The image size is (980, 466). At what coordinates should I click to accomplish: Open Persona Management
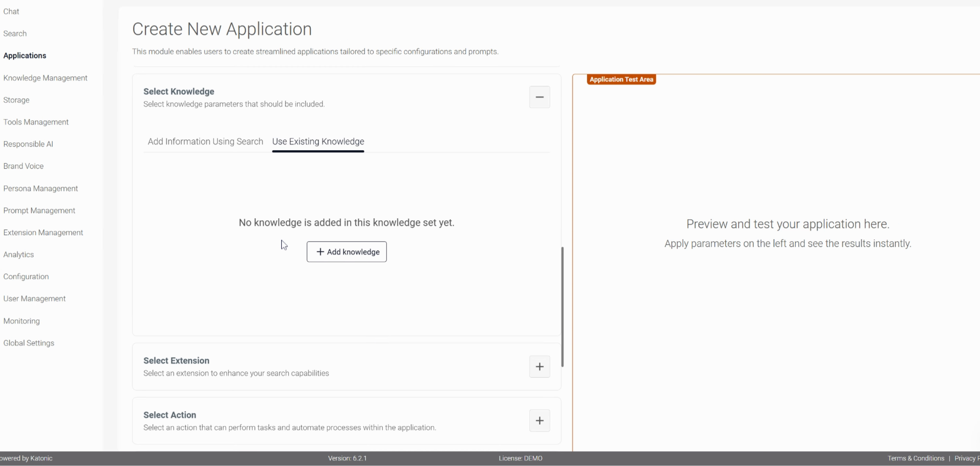coord(40,188)
